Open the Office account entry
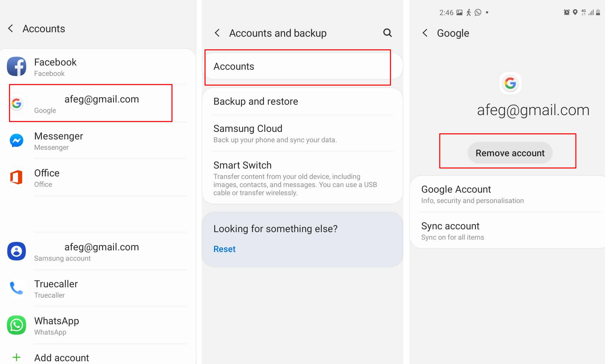The image size is (605, 364). [x=98, y=177]
